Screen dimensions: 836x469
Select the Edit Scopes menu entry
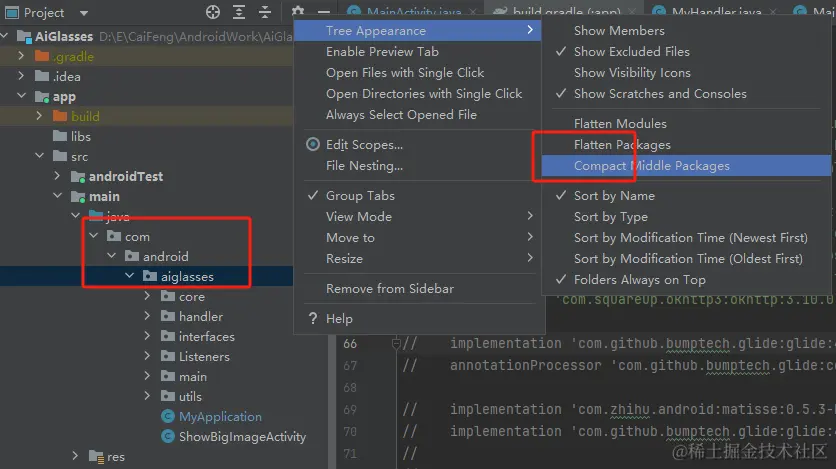(x=364, y=145)
